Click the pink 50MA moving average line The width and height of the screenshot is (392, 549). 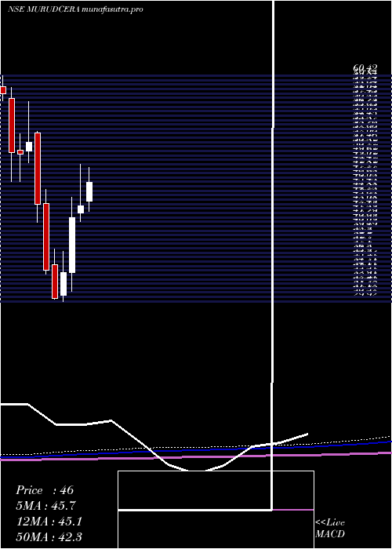click(x=196, y=457)
